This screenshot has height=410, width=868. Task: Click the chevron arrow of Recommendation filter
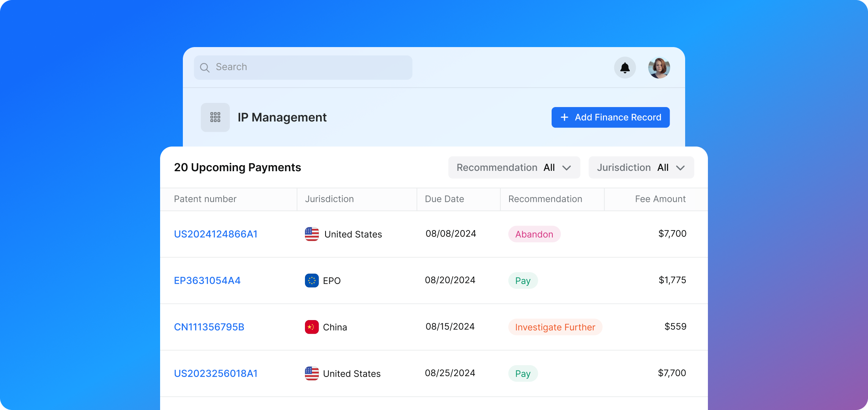[x=567, y=168]
